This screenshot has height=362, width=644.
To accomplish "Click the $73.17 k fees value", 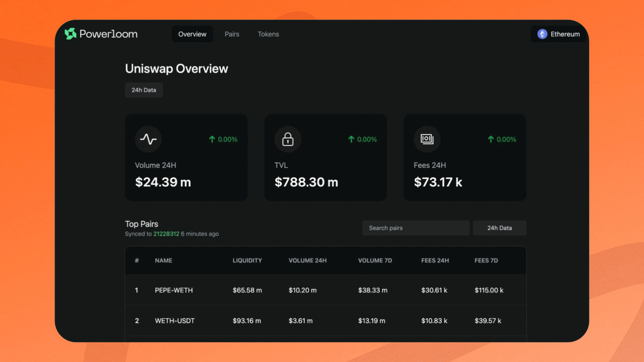I will (x=438, y=182).
